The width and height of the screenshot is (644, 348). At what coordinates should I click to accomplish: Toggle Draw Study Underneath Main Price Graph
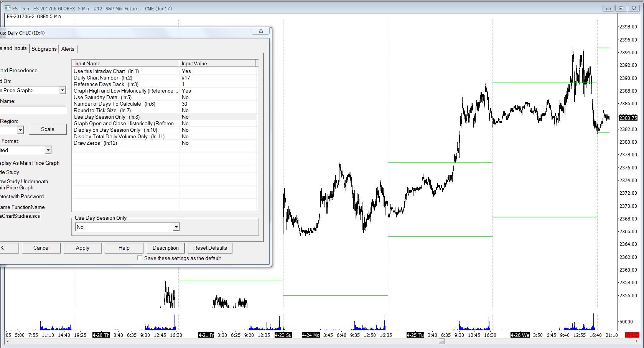[24, 184]
